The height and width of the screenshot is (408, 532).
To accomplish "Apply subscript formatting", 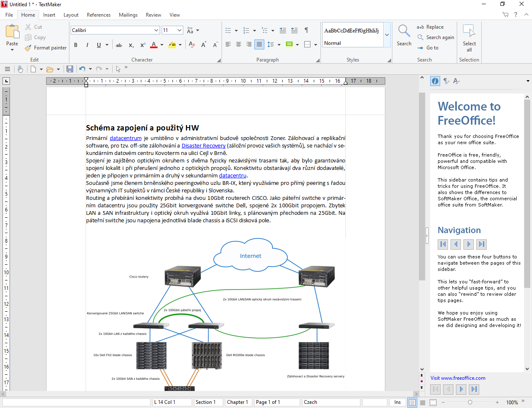I will [x=131, y=45].
